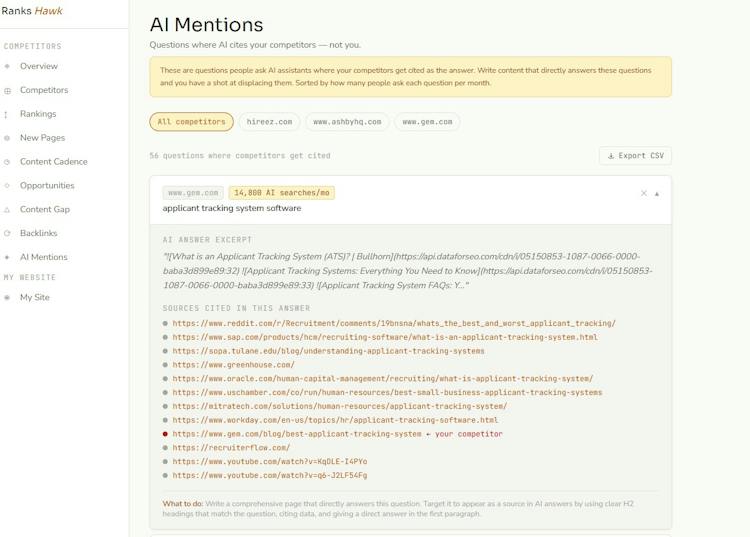Click the Sources Cited in This Answer label
The width and height of the screenshot is (750, 537).
[236, 308]
